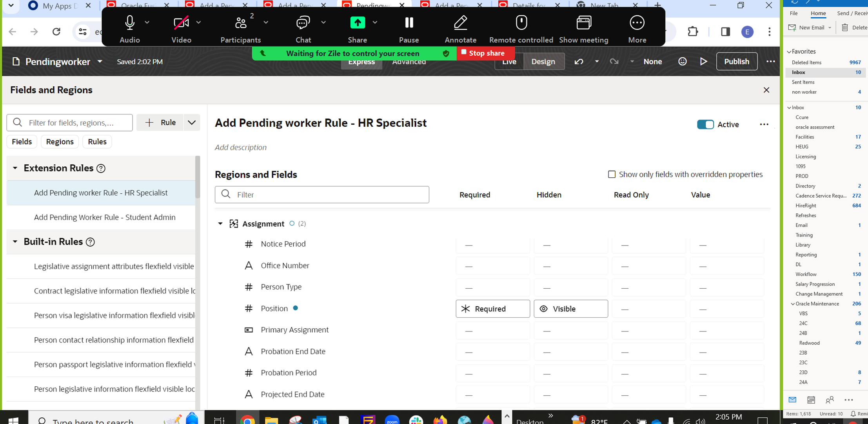Click the undo arrow in header
The image size is (868, 424).
pyautogui.click(x=579, y=62)
